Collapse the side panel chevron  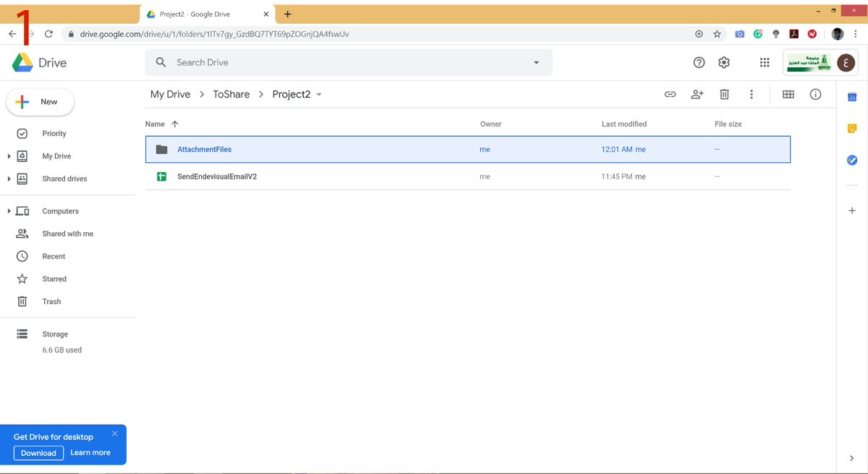[851, 458]
